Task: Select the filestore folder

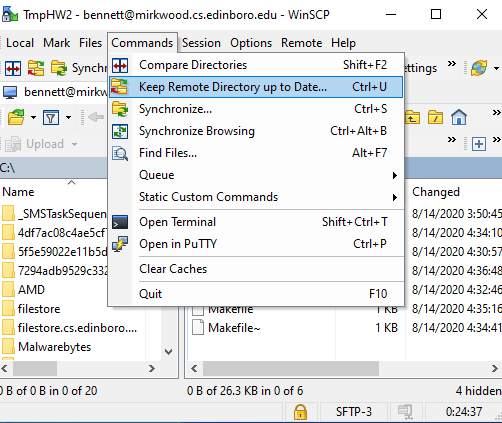Action: (x=31, y=309)
